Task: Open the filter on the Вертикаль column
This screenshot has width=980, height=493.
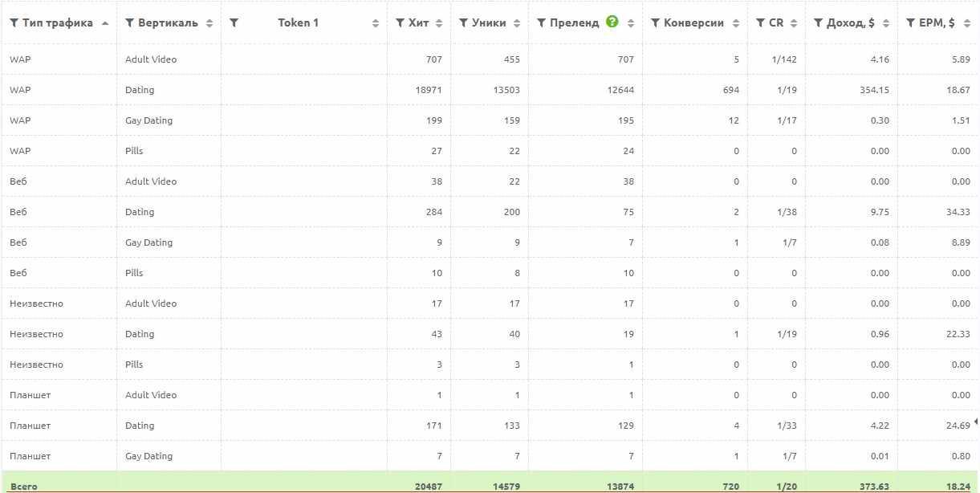Action: pyautogui.click(x=129, y=22)
